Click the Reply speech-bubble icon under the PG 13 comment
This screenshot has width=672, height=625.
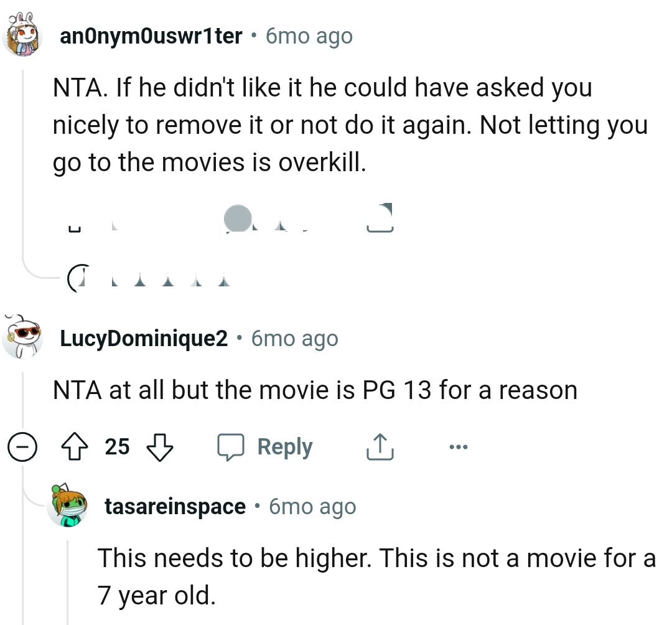tap(231, 446)
